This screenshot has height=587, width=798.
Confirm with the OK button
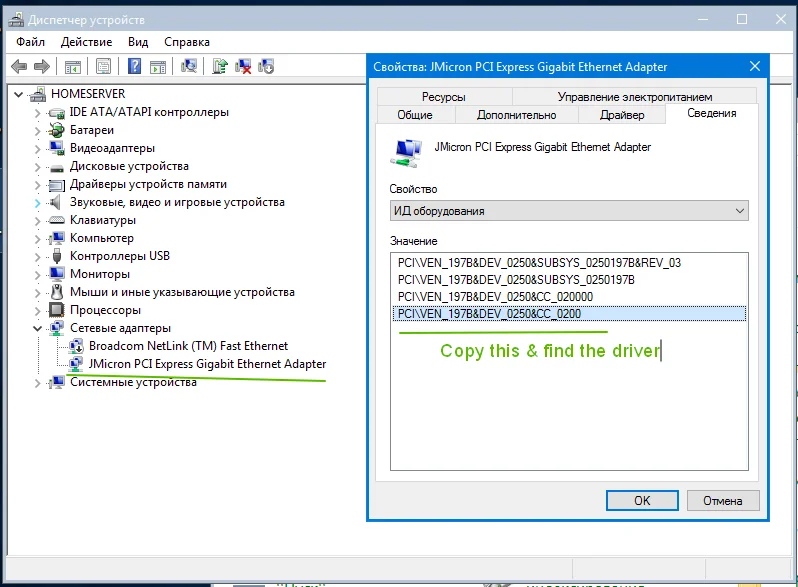642,500
